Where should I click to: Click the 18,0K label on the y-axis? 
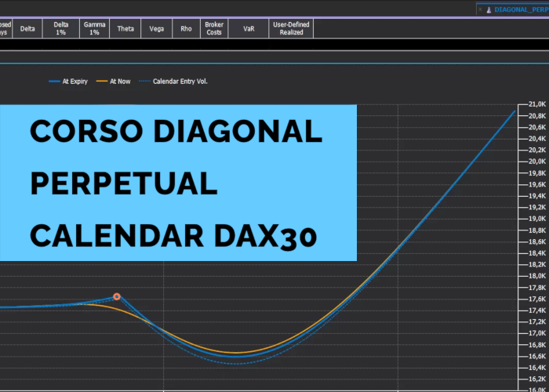(537, 276)
